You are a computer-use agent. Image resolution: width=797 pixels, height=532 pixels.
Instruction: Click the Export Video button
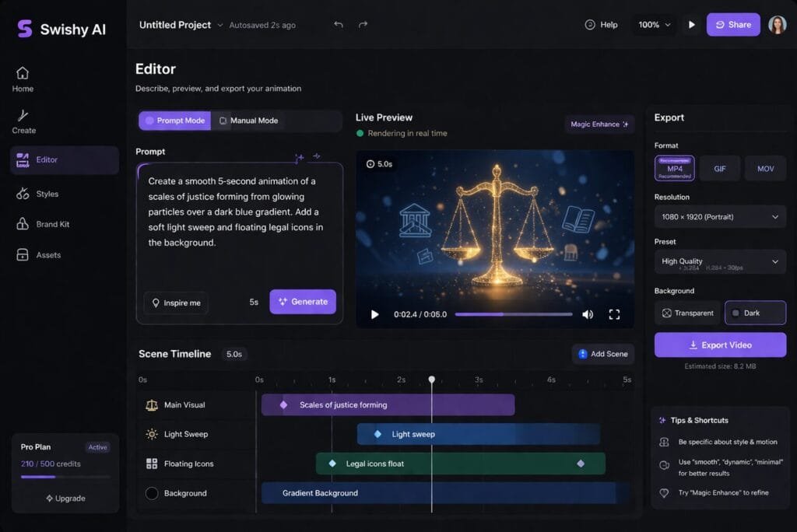pyautogui.click(x=720, y=345)
